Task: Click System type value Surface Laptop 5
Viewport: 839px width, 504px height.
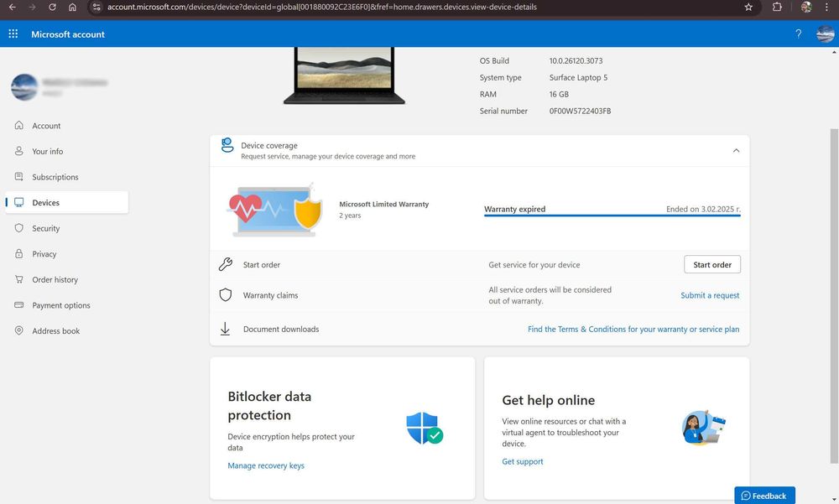Action: [x=578, y=77]
